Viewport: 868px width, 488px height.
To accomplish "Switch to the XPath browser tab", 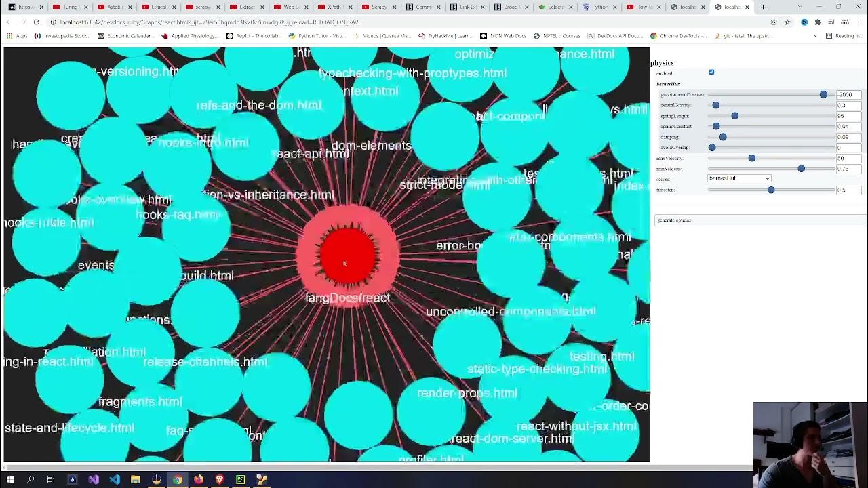I will [334, 7].
